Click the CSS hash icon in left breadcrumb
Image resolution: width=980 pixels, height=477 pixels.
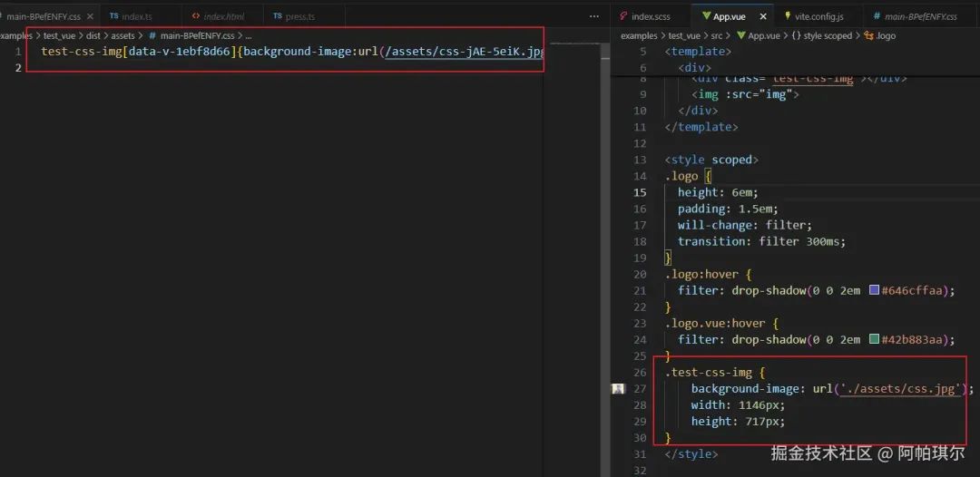point(152,36)
